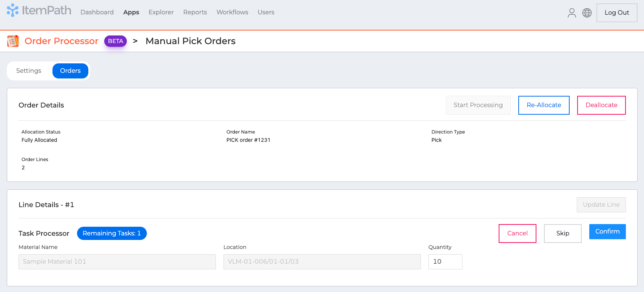
Task: Click the Re-Allocate button
Action: coord(544,105)
